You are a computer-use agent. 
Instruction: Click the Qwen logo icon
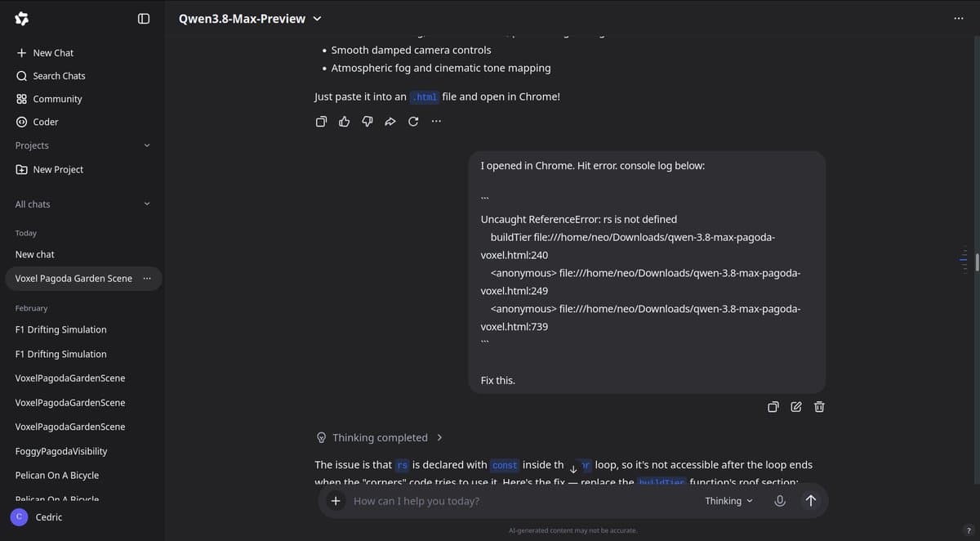[x=22, y=18]
